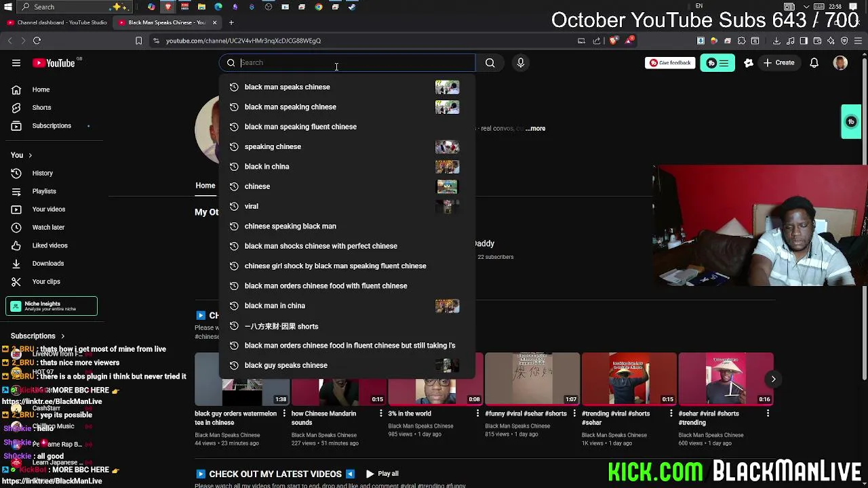Open Brave wallet icon
This screenshot has height=488, width=868.
817,41
